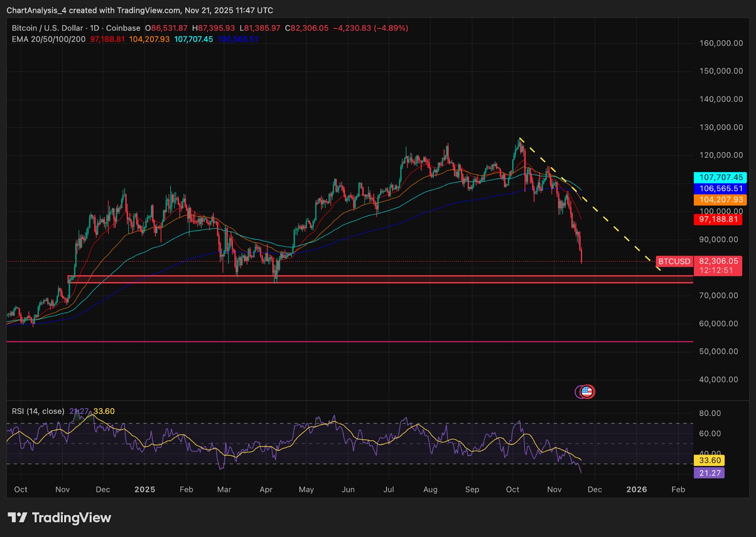Click the 12:12:51 candle countdown label
Screen dimensions: 756x537
(716, 271)
